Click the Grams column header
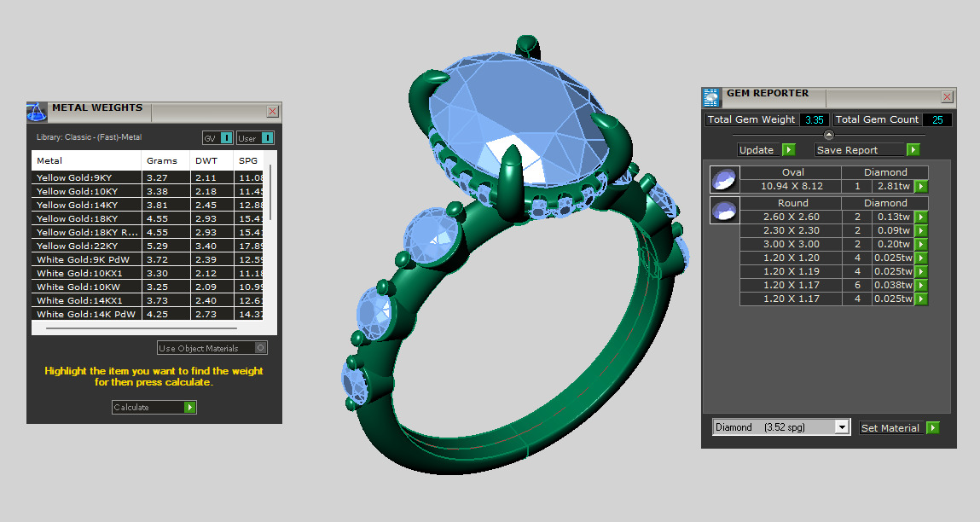 165,160
